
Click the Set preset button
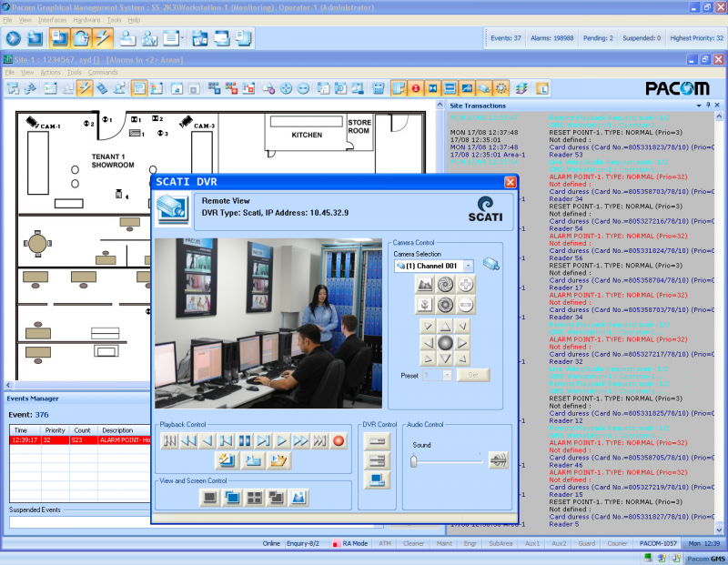pyautogui.click(x=473, y=375)
